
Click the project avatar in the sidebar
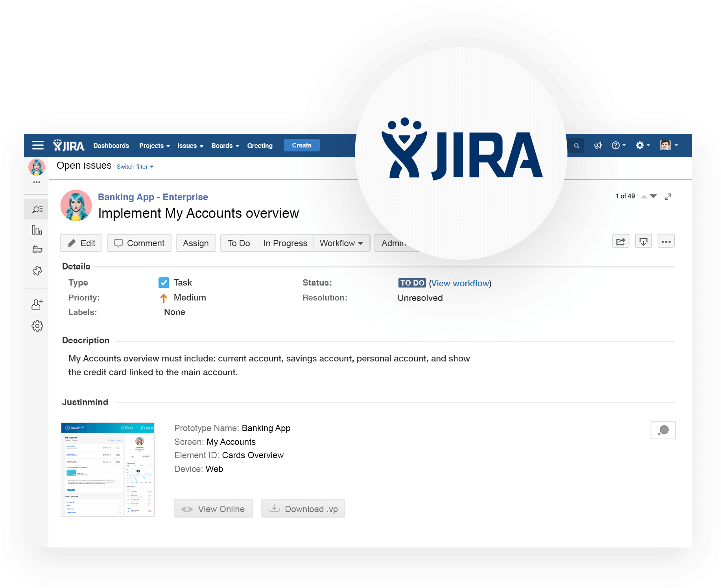(37, 167)
